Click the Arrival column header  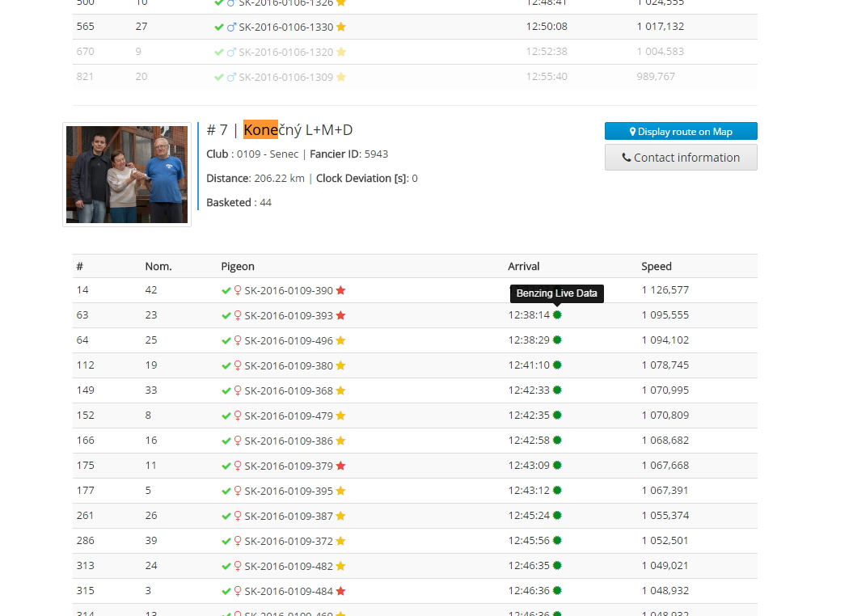click(x=524, y=266)
